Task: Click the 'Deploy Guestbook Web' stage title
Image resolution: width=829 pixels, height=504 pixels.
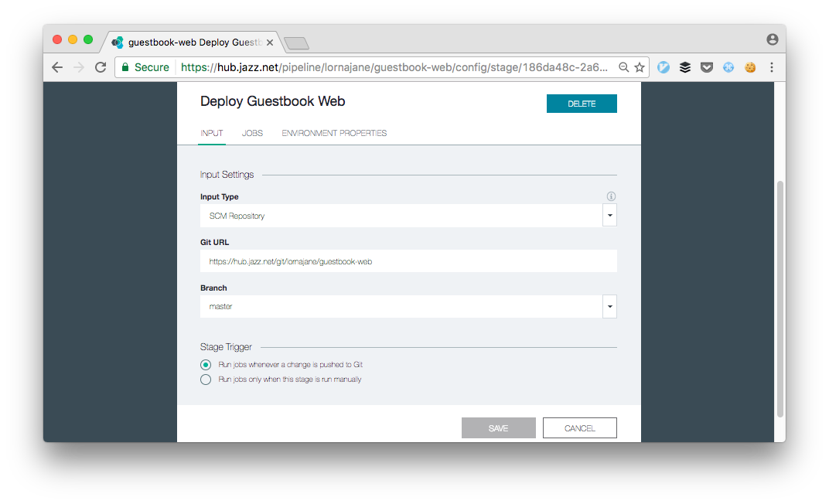Action: click(273, 101)
